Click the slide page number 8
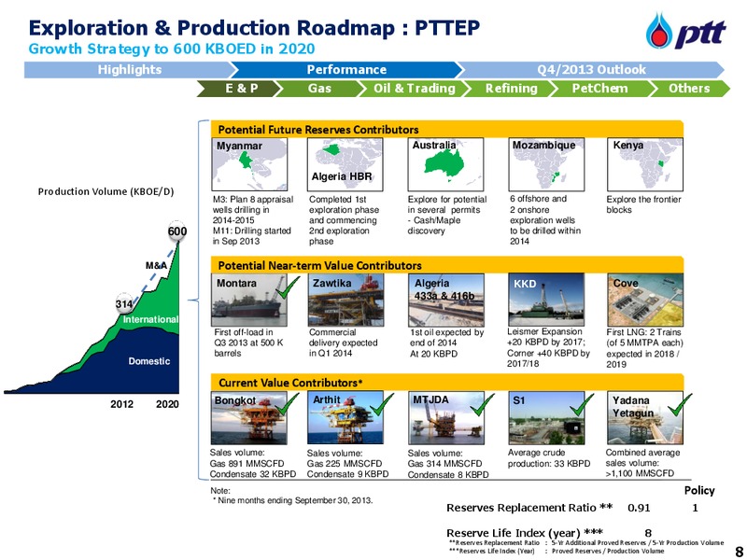This screenshot has height=560, width=747. point(740,553)
